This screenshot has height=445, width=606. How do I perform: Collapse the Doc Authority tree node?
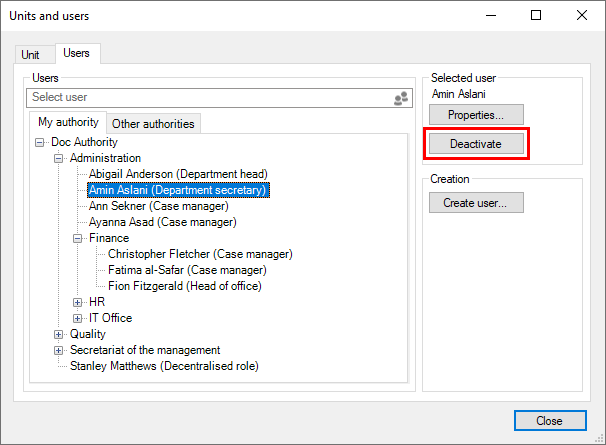(x=40, y=142)
